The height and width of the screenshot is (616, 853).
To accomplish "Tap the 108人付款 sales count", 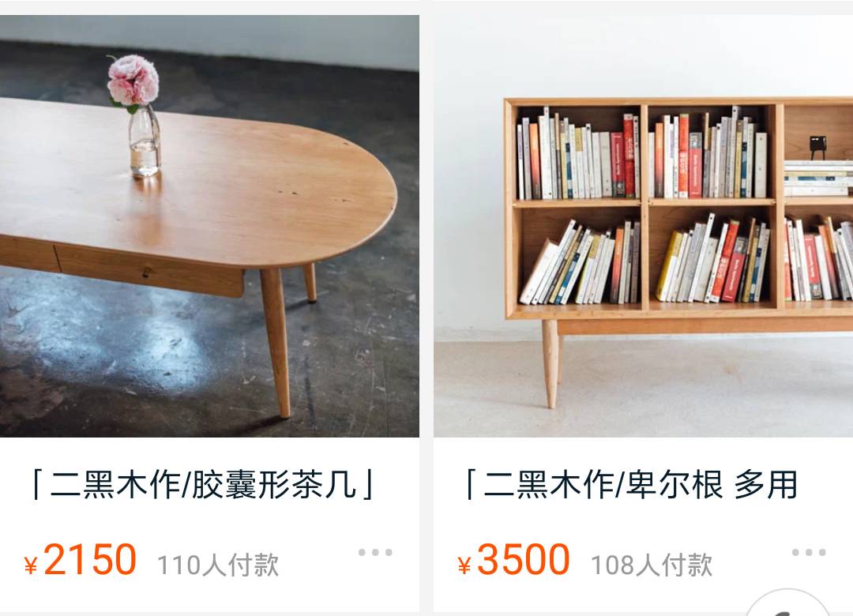I will (x=652, y=565).
